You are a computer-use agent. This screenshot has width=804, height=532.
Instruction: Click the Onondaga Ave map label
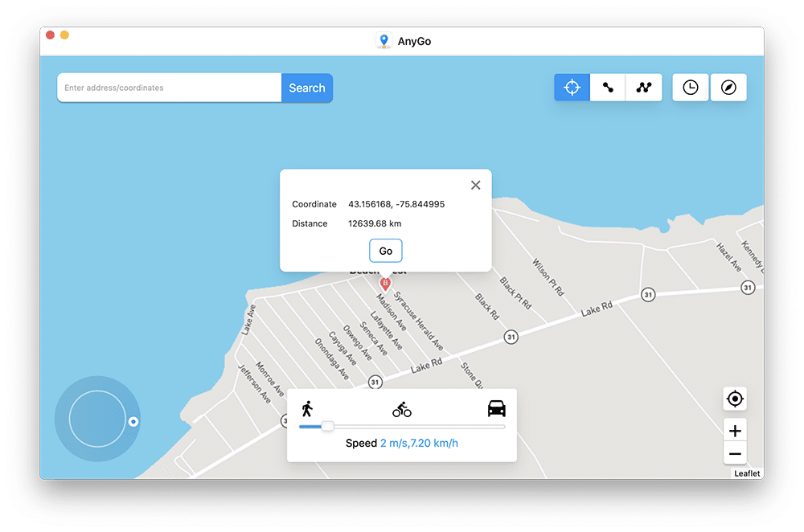coord(332,359)
